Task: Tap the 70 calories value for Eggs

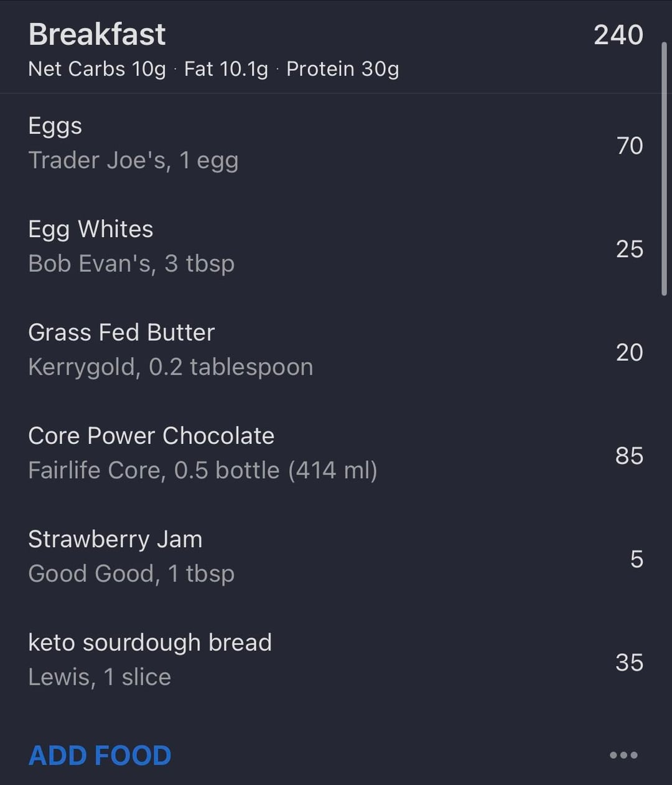Action: pos(629,146)
